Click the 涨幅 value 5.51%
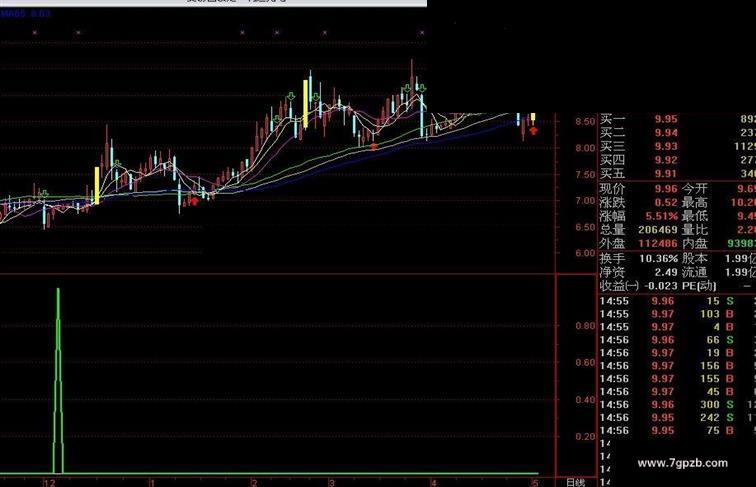Viewport: 756px width, 487px height. point(661,216)
